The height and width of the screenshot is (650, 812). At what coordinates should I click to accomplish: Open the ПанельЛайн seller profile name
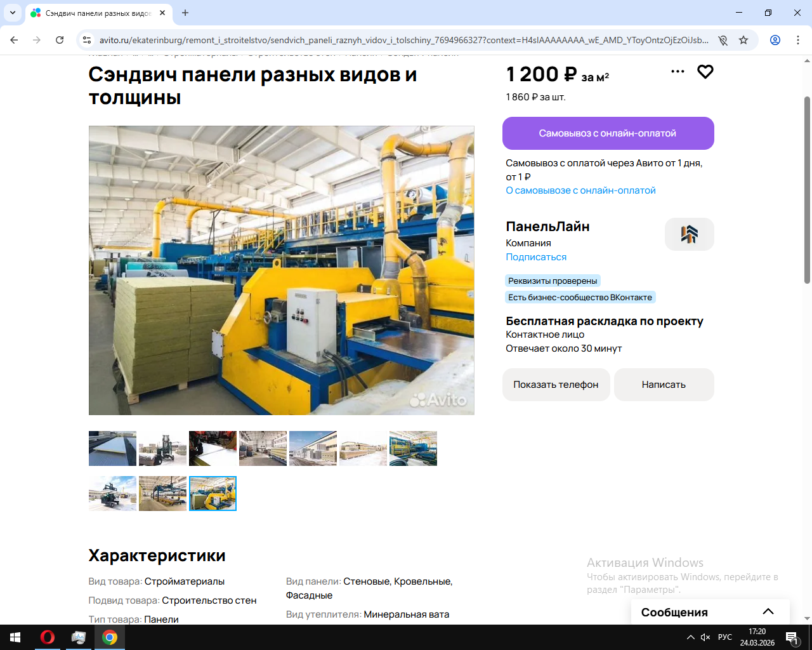tap(547, 227)
